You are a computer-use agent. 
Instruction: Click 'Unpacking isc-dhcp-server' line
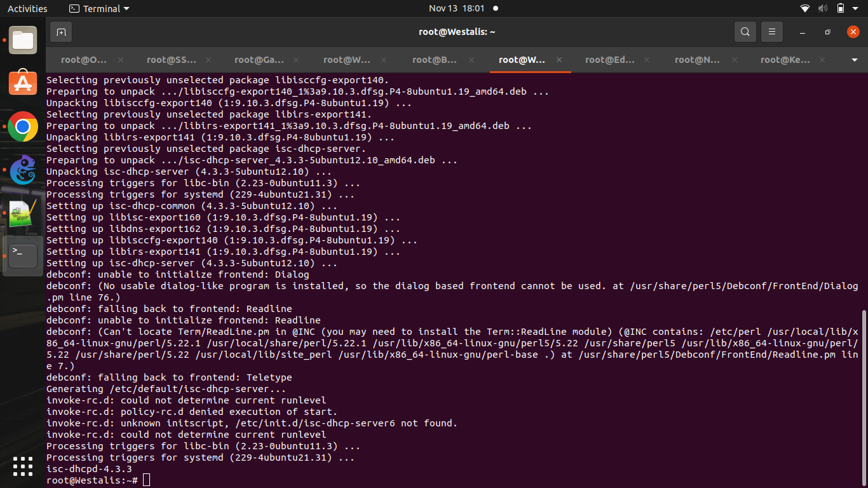click(x=189, y=172)
